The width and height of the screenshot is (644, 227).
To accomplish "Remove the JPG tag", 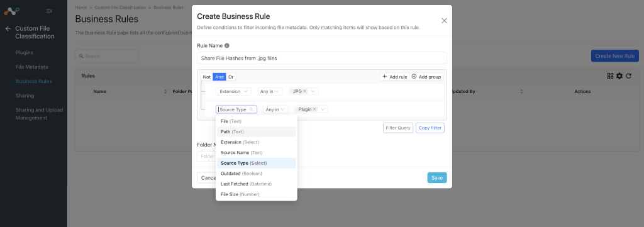I will pyautogui.click(x=305, y=91).
